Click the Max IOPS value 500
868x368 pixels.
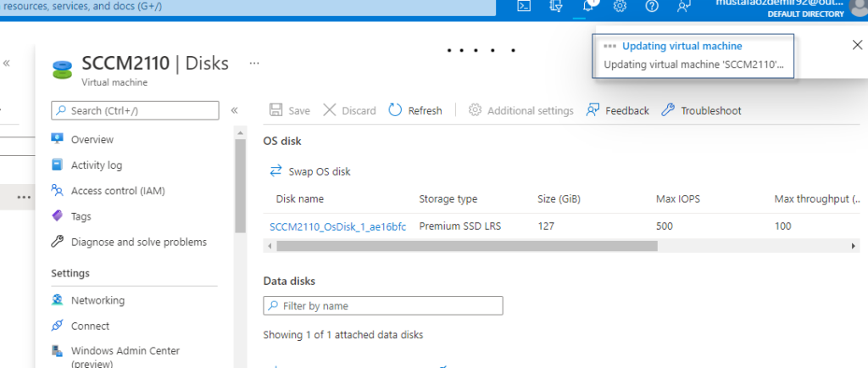(x=665, y=226)
